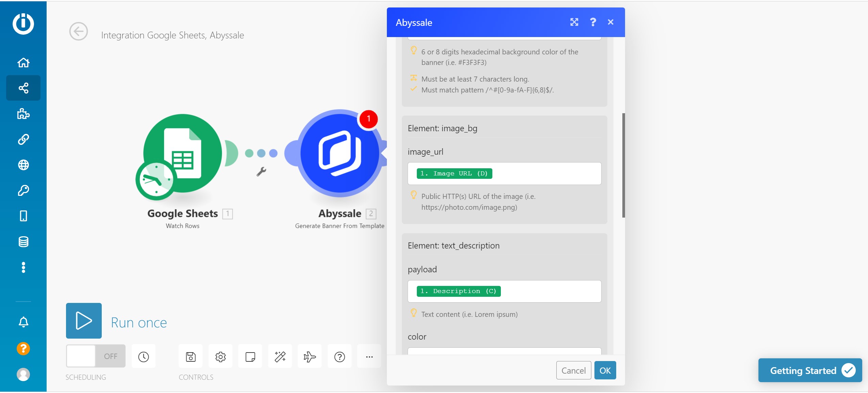Run Auto-align magic wand
This screenshot has height=393, width=868.
pos(280,357)
